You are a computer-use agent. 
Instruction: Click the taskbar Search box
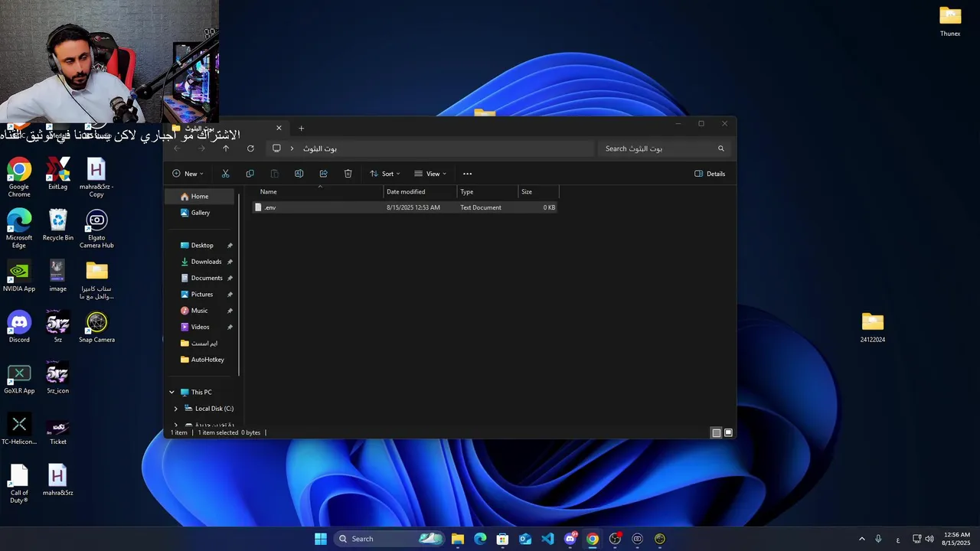click(x=390, y=539)
